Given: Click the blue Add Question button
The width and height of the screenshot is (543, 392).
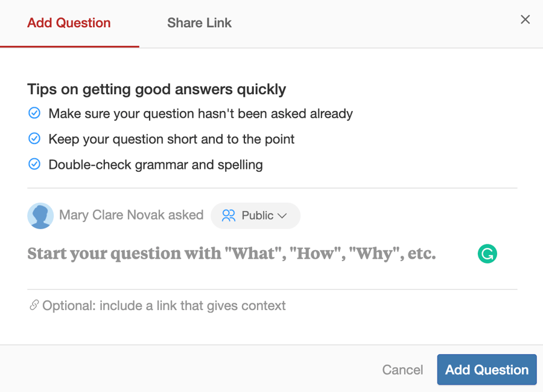Looking at the screenshot, I should [486, 370].
